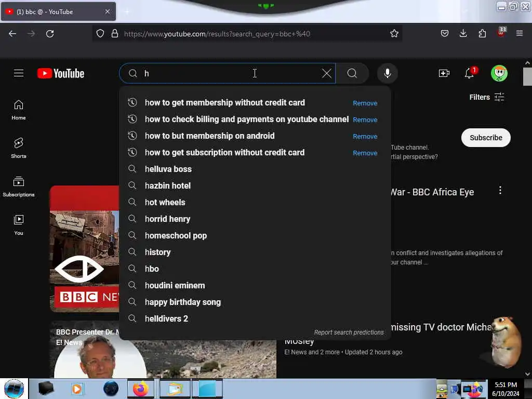Submit search with the magnifier button

352,73
